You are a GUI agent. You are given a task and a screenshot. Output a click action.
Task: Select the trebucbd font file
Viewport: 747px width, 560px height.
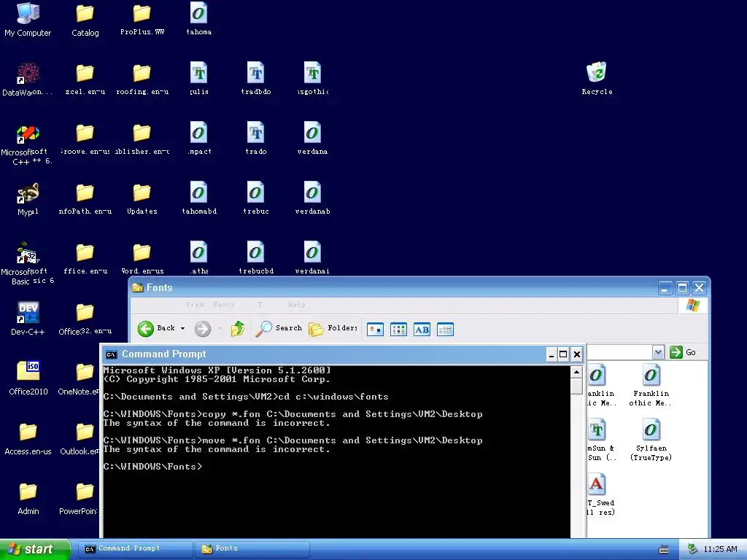point(255,259)
